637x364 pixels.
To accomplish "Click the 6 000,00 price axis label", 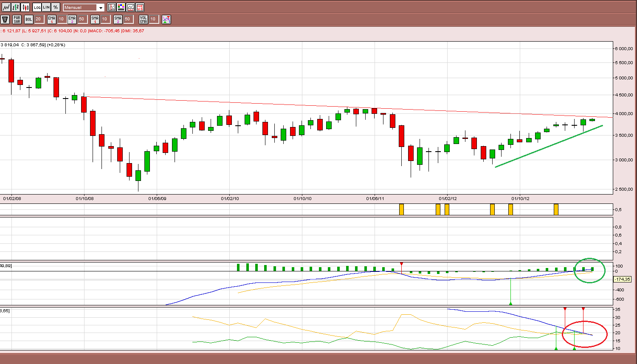I will point(624,49).
